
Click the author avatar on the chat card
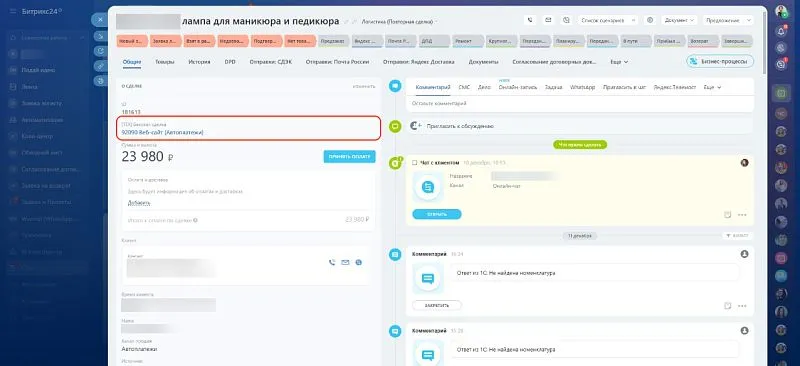[x=744, y=163]
